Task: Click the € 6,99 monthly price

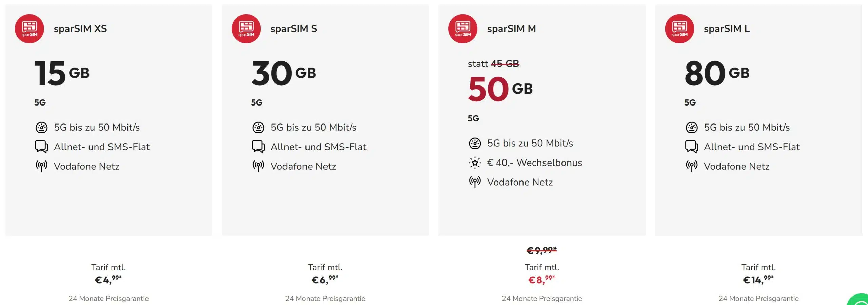Action: tap(325, 280)
